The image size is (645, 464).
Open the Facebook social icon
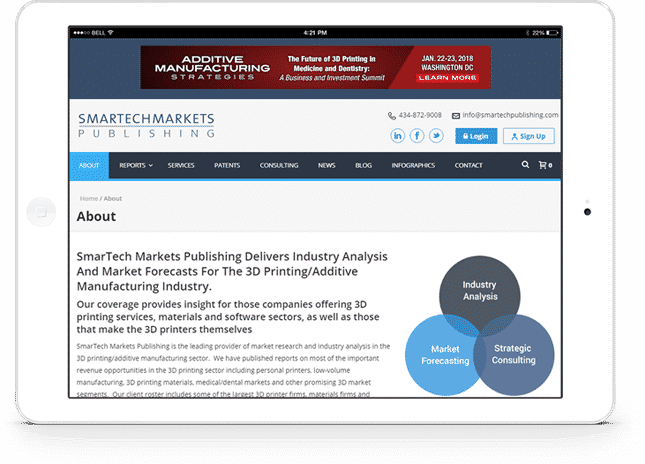417,136
